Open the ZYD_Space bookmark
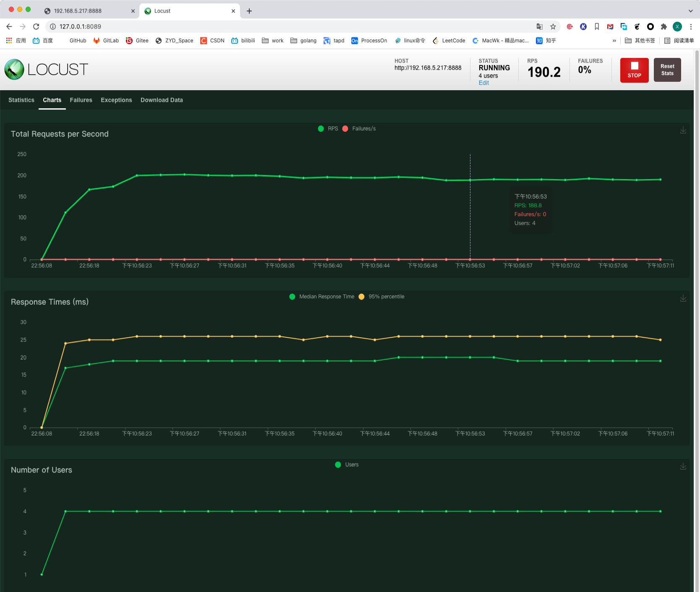The image size is (700, 592). (x=175, y=41)
